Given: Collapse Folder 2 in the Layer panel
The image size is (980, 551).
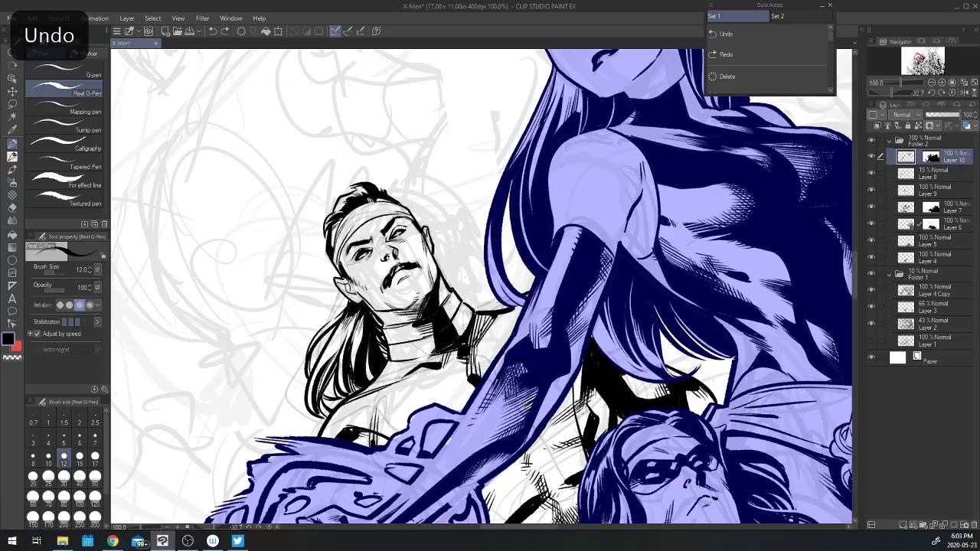Looking at the screenshot, I should click(889, 141).
